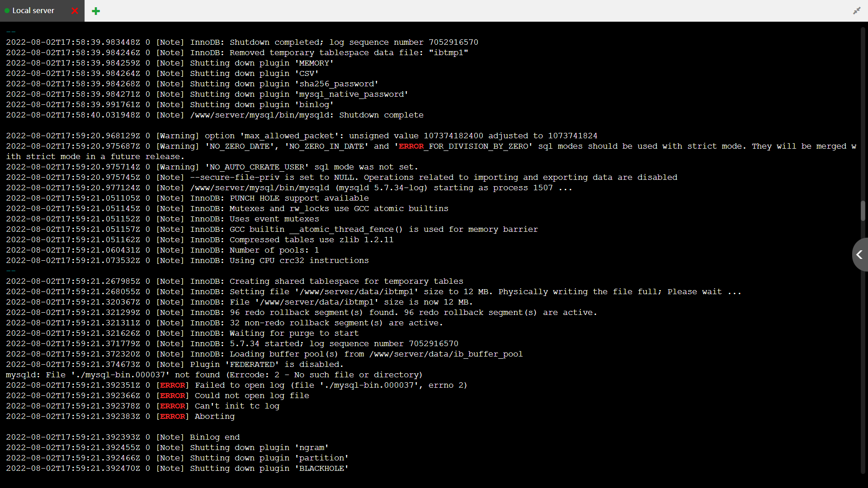
Task: Click the 'Binlog end' note line
Action: coord(215,437)
